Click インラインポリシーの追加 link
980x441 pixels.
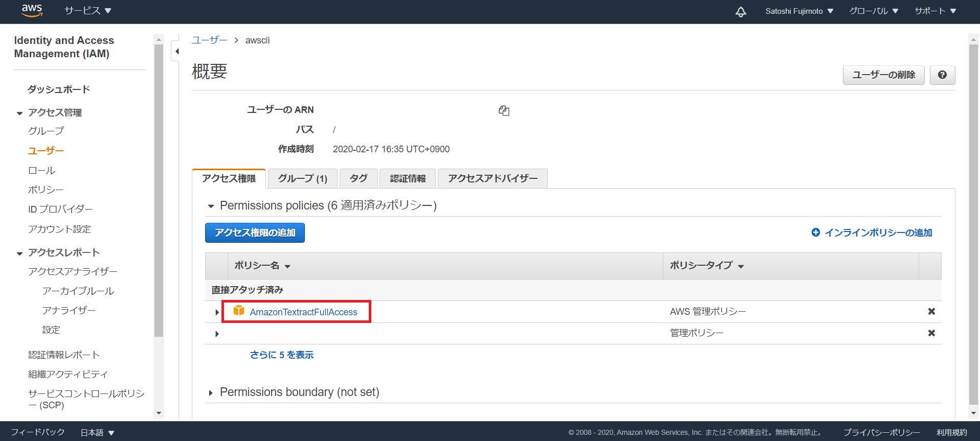pos(872,233)
